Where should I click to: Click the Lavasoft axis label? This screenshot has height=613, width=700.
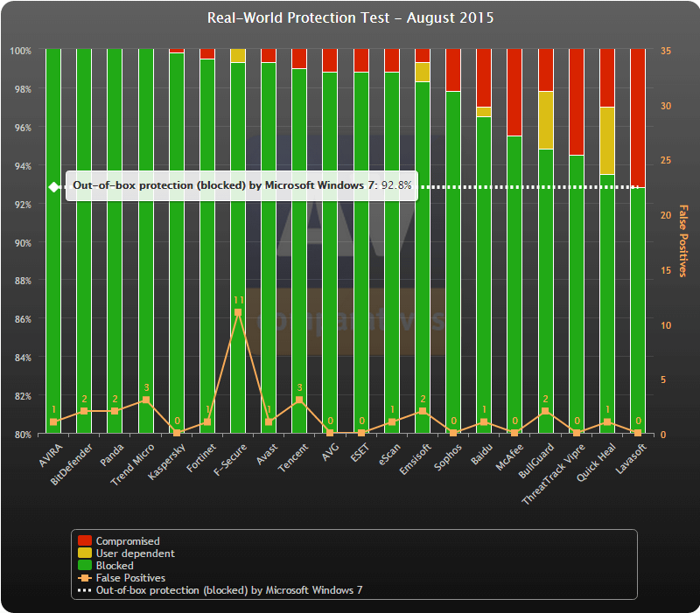click(631, 458)
